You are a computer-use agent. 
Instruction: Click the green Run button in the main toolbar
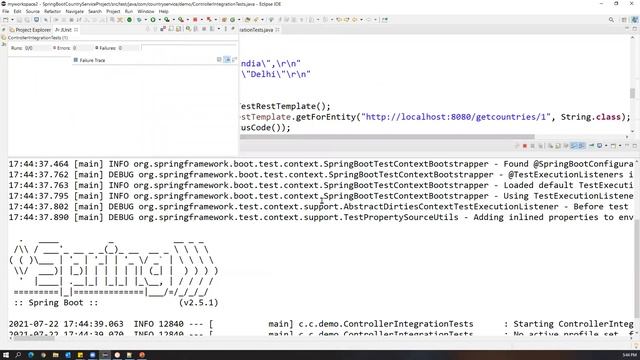click(153, 20)
